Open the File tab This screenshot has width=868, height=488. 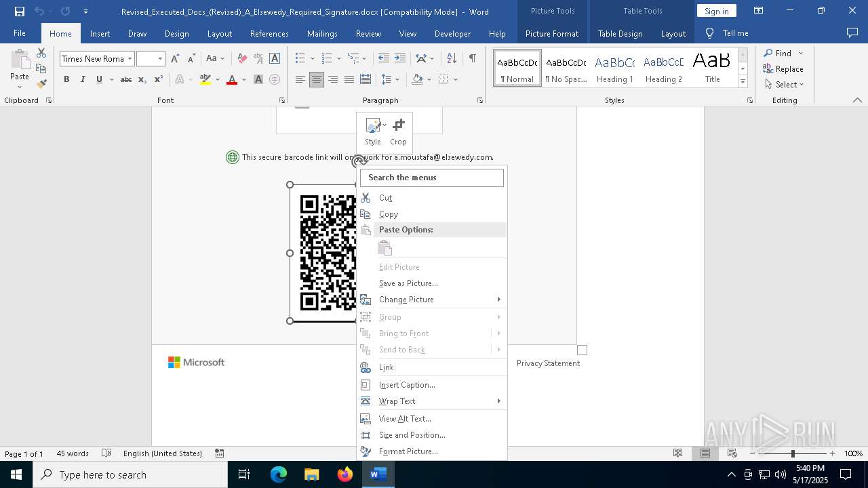(20, 33)
